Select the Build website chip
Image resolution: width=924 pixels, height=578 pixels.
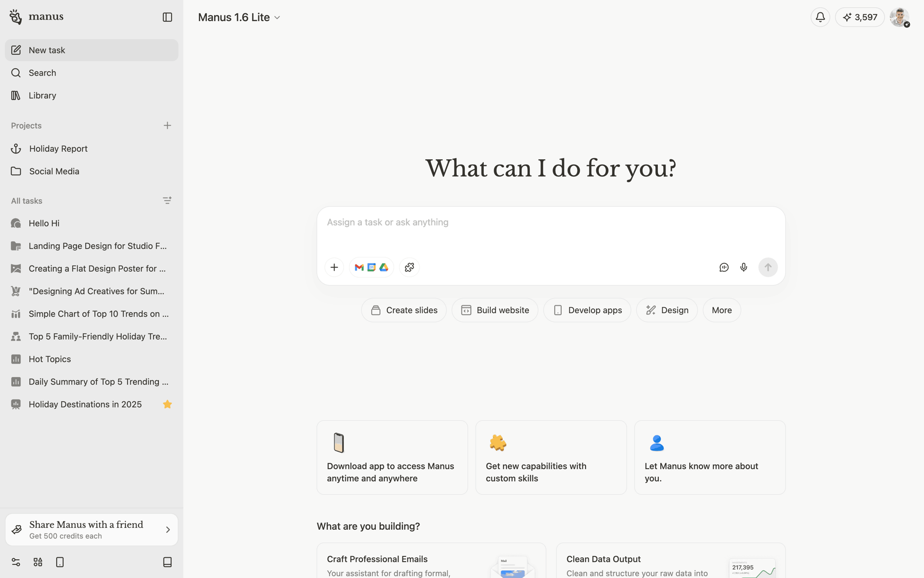[x=495, y=310]
